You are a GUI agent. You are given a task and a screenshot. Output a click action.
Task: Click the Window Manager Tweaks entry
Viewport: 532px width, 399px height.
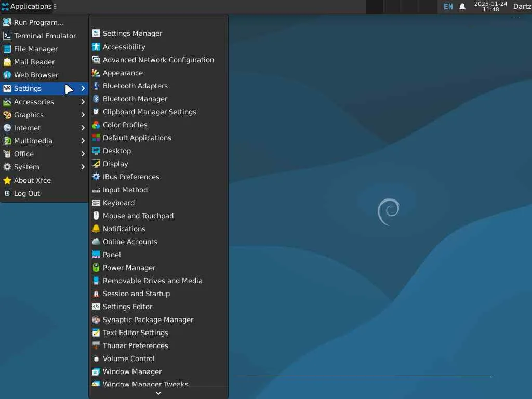(x=158, y=384)
